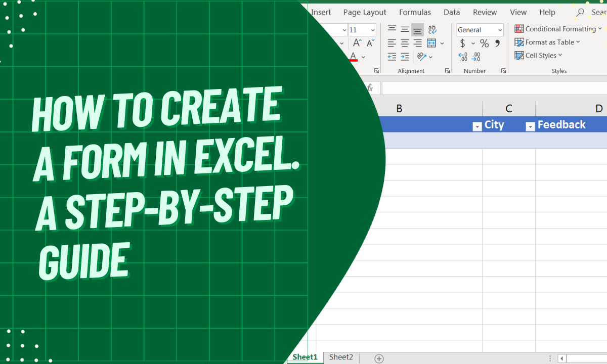
Task: Click the text Orientation icon
Action: [421, 57]
